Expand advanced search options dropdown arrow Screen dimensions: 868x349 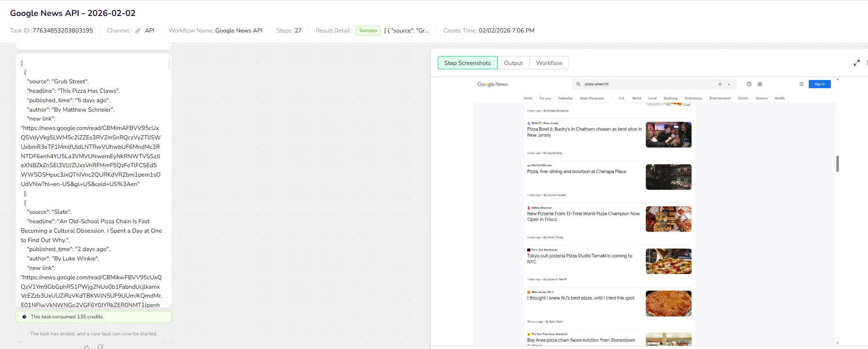729,85
